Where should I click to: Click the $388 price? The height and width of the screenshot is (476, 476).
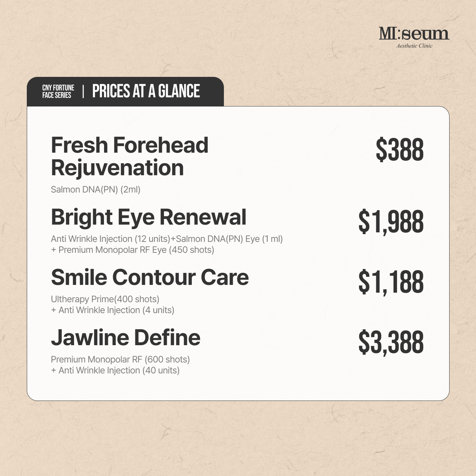[399, 150]
